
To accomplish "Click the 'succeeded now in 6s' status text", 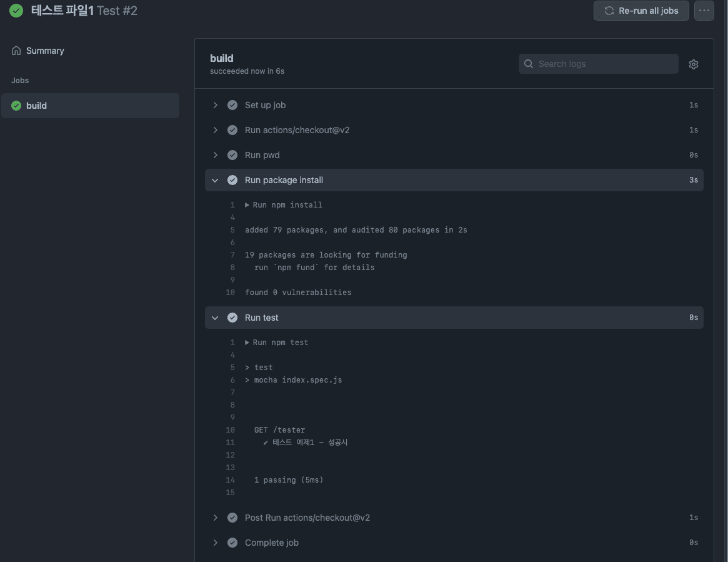I will pos(247,71).
